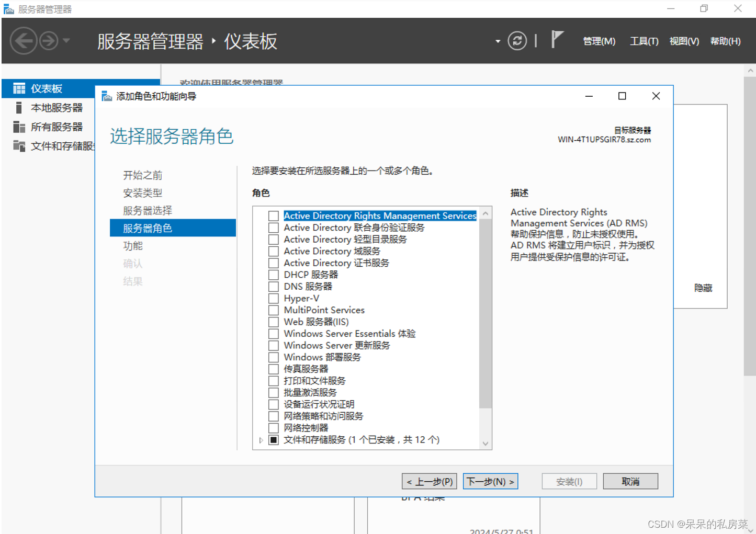Click the 上一步(P) button
Viewport: 756px width, 534px height.
click(430, 482)
